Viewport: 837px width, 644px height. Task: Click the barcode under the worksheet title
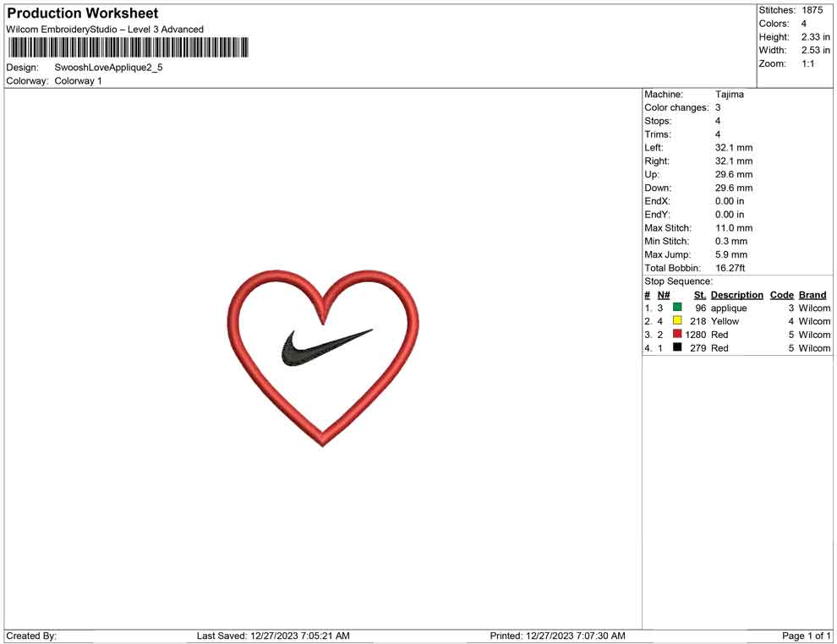pos(129,47)
